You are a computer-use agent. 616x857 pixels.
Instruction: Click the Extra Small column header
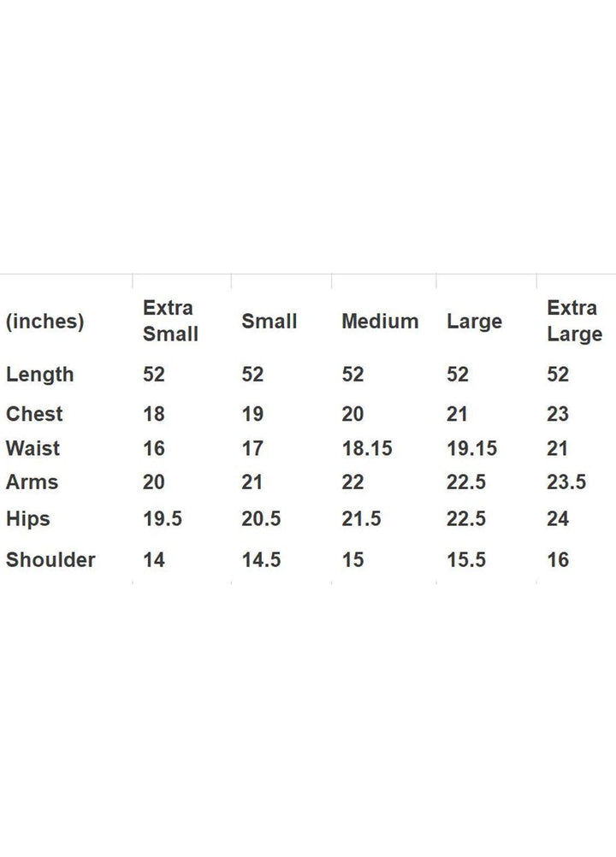coord(170,321)
